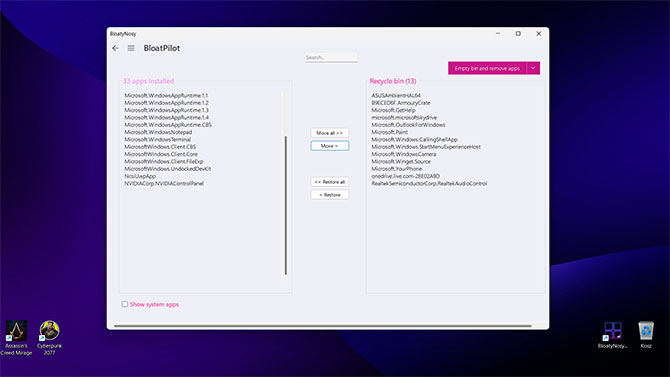
Task: Select B9ECED6F.ArmouryCrate in recycle bin
Action: pos(401,103)
